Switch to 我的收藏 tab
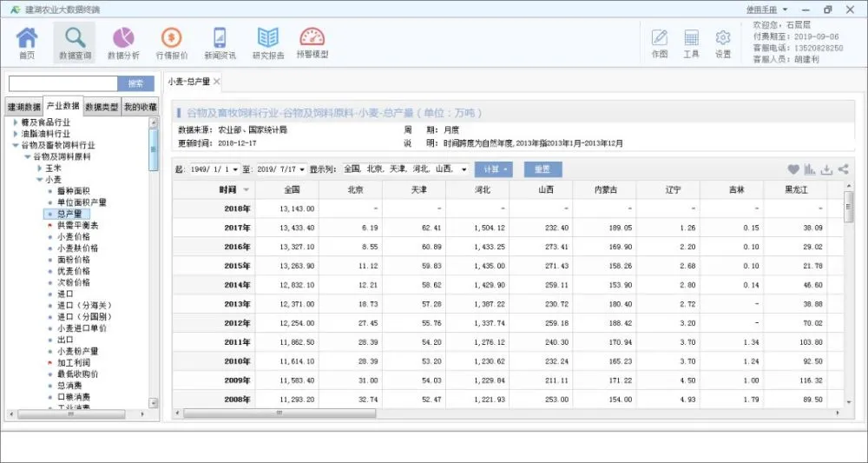868x463 pixels. pyautogui.click(x=140, y=107)
